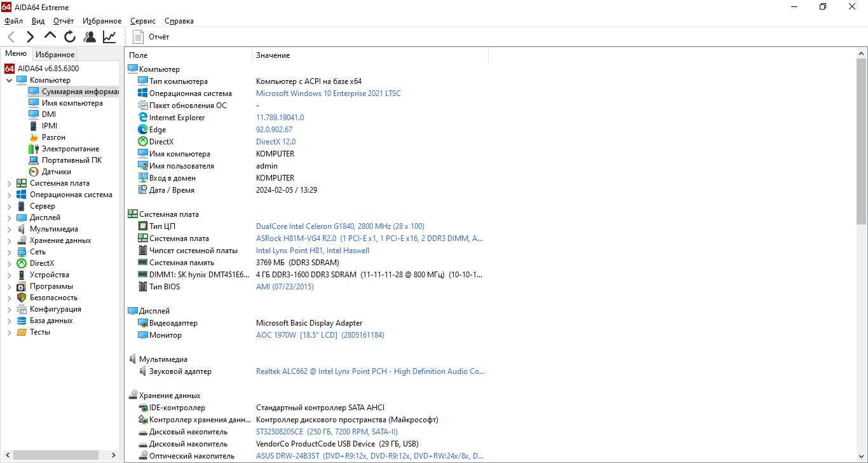
Task: Click the База данных database icon
Action: pos(22,321)
